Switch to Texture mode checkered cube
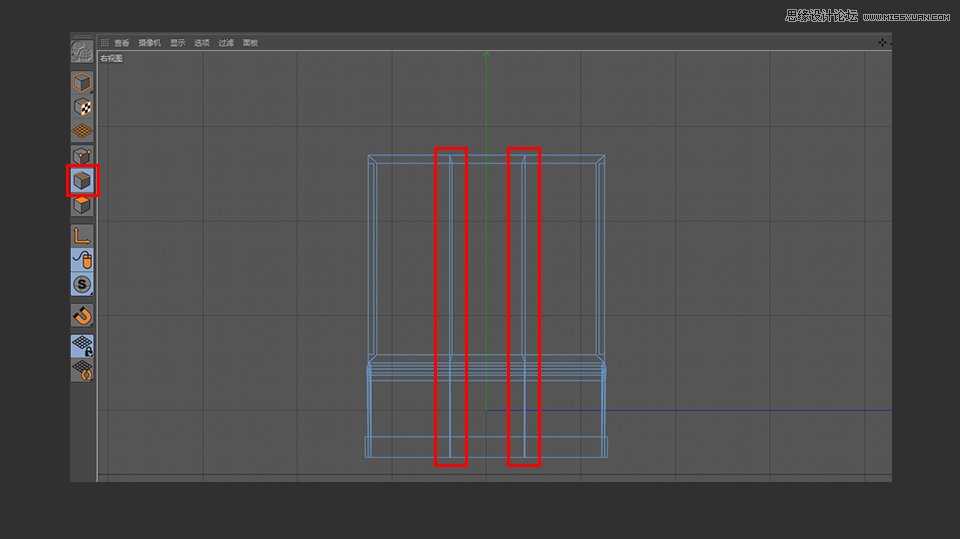The width and height of the screenshot is (960, 539). pos(82,107)
